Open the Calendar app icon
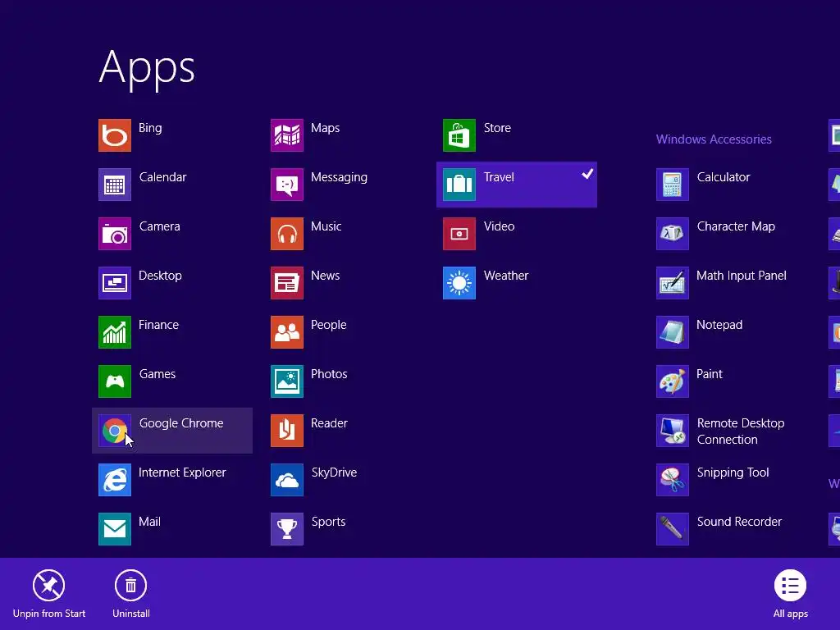Viewport: 840px width, 630px height. pyautogui.click(x=115, y=185)
